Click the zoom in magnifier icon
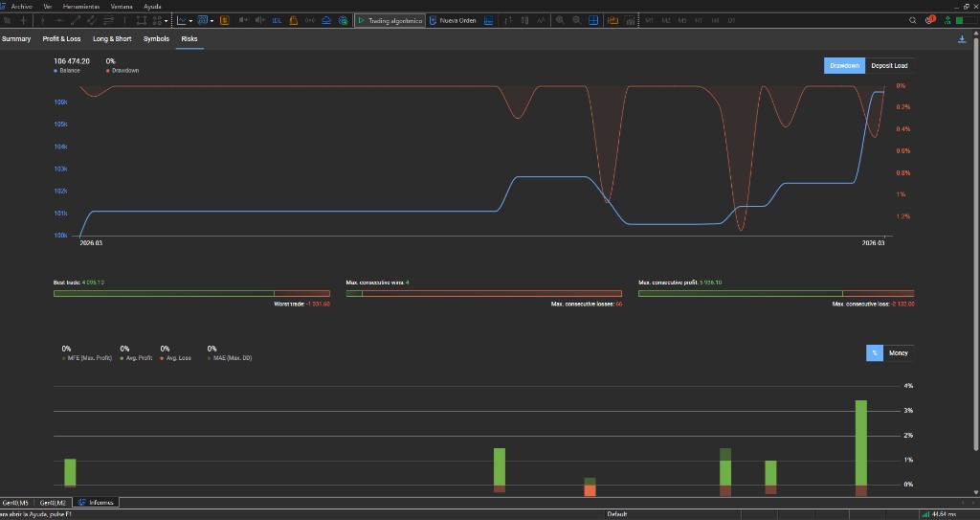The image size is (980, 520). [559, 20]
